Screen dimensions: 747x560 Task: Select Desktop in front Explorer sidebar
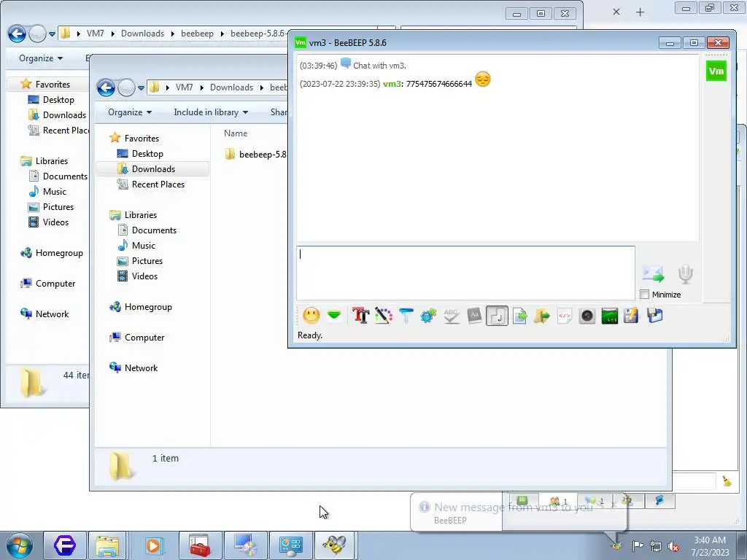(x=147, y=154)
